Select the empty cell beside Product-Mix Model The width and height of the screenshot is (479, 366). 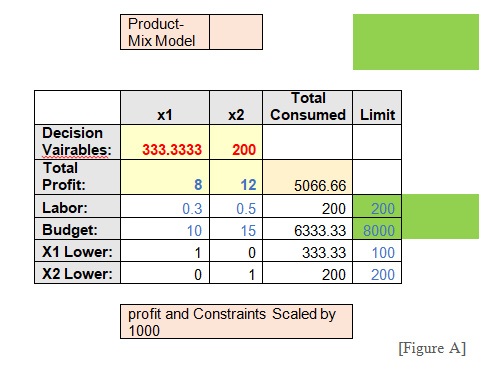tap(236, 32)
